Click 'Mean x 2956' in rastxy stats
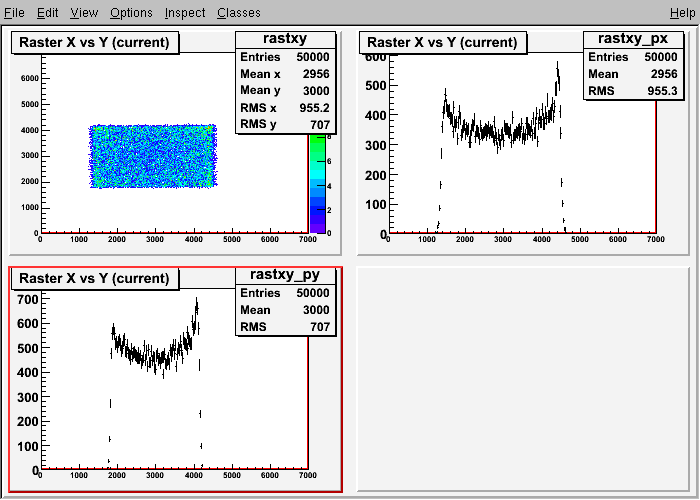The image size is (700, 500). click(x=285, y=74)
